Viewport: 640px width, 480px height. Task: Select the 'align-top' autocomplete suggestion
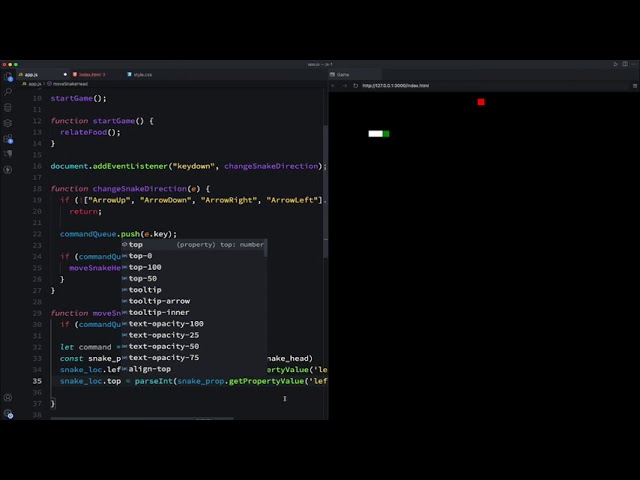(194, 369)
